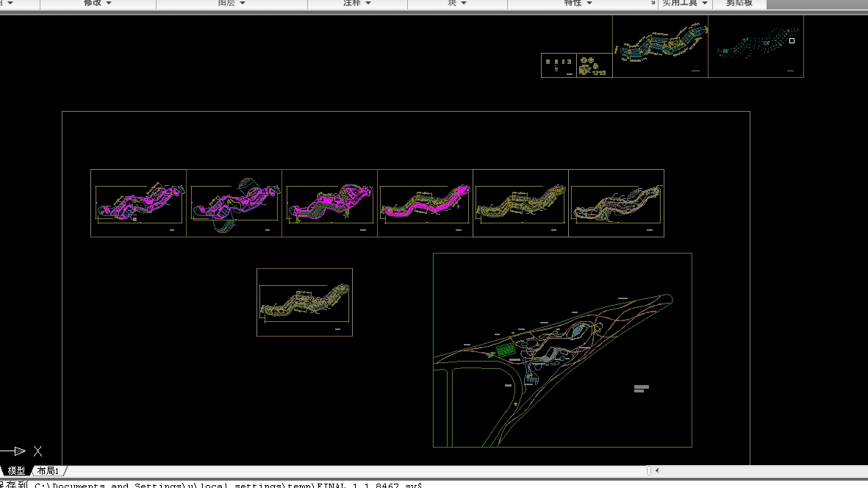The height and width of the screenshot is (488, 868).
Task: Click the cyan dotted drawing at top right
Action: (x=757, y=46)
